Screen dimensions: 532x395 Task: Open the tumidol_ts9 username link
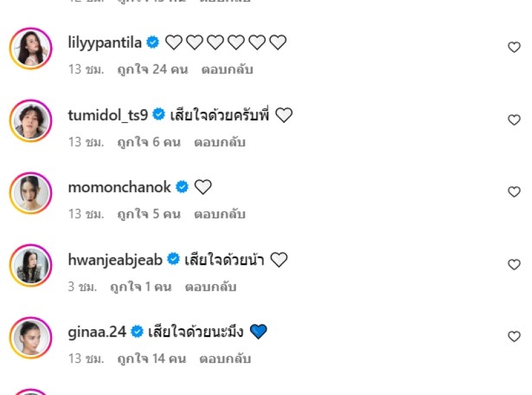pyautogui.click(x=108, y=115)
